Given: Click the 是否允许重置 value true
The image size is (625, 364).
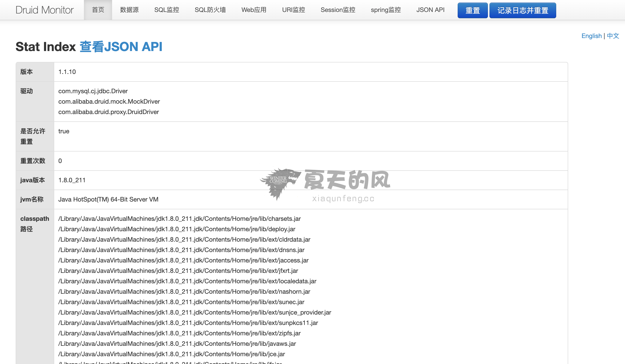Looking at the screenshot, I should pyautogui.click(x=64, y=131).
